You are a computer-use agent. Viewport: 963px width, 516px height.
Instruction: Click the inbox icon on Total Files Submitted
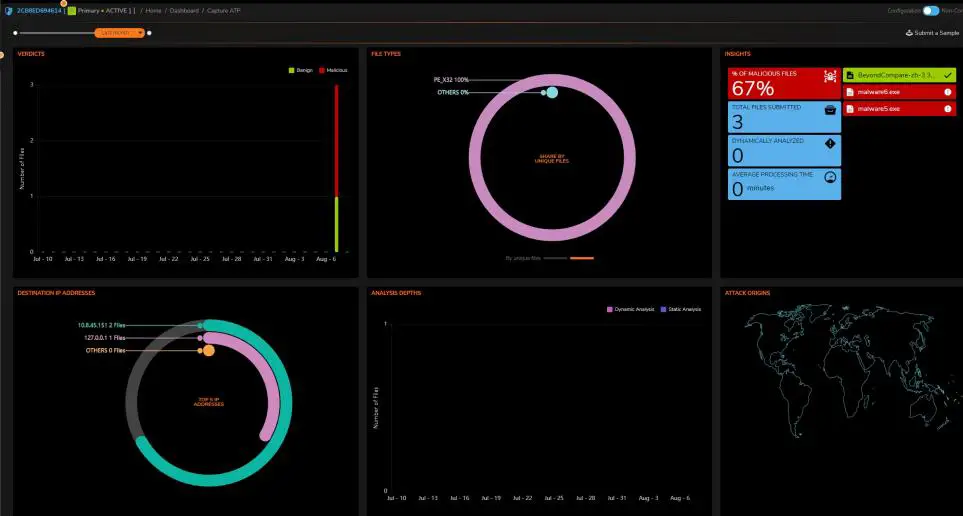830,109
